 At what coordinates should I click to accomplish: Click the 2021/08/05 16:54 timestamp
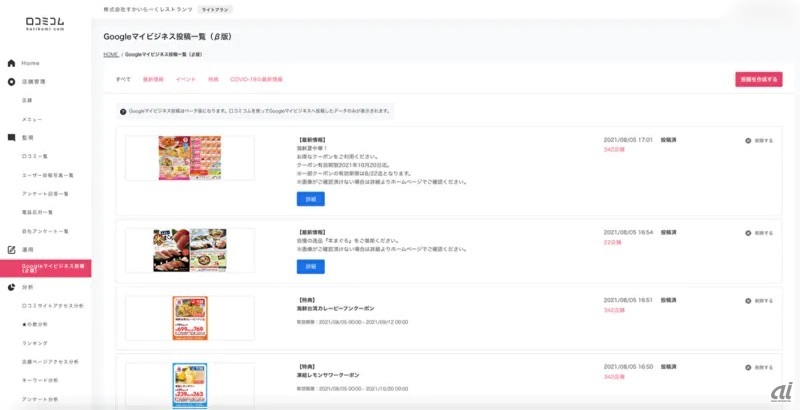click(x=628, y=233)
